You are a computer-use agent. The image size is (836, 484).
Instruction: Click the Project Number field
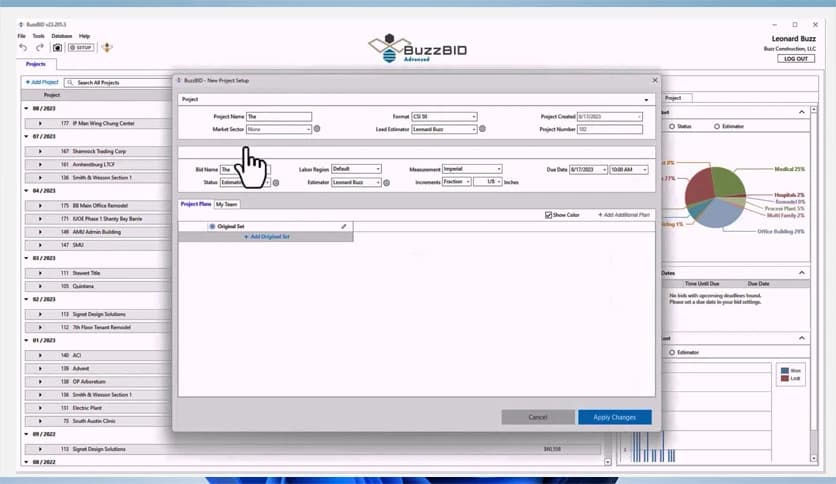(609, 130)
